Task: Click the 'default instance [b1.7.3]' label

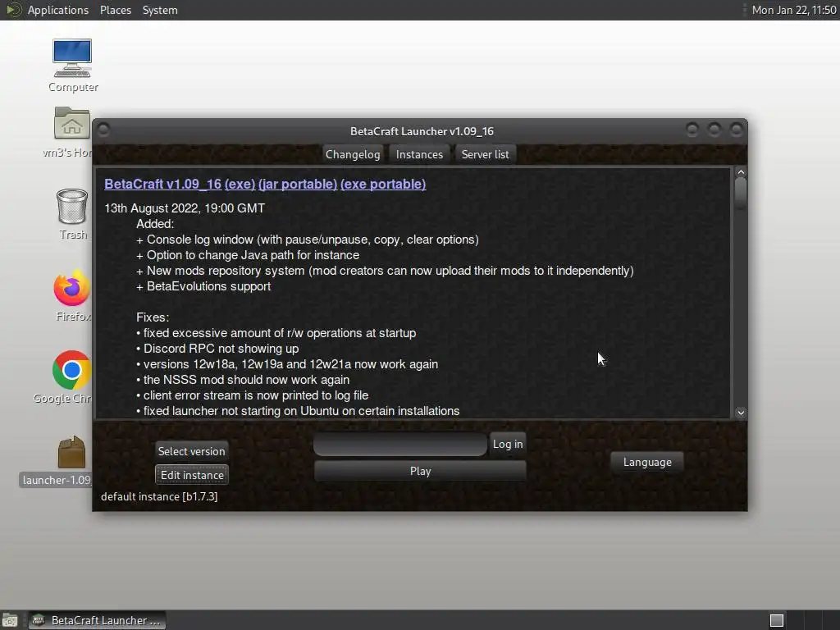Action: [159, 496]
